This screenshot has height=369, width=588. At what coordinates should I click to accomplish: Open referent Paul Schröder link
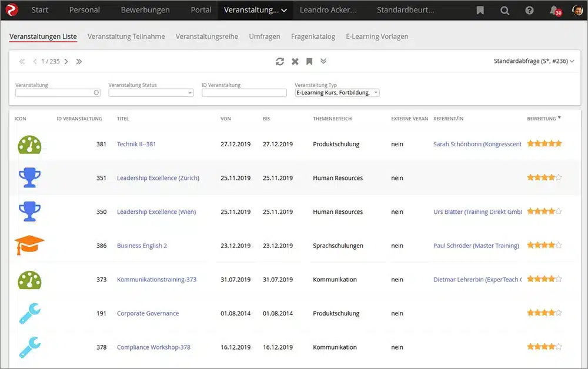click(476, 246)
